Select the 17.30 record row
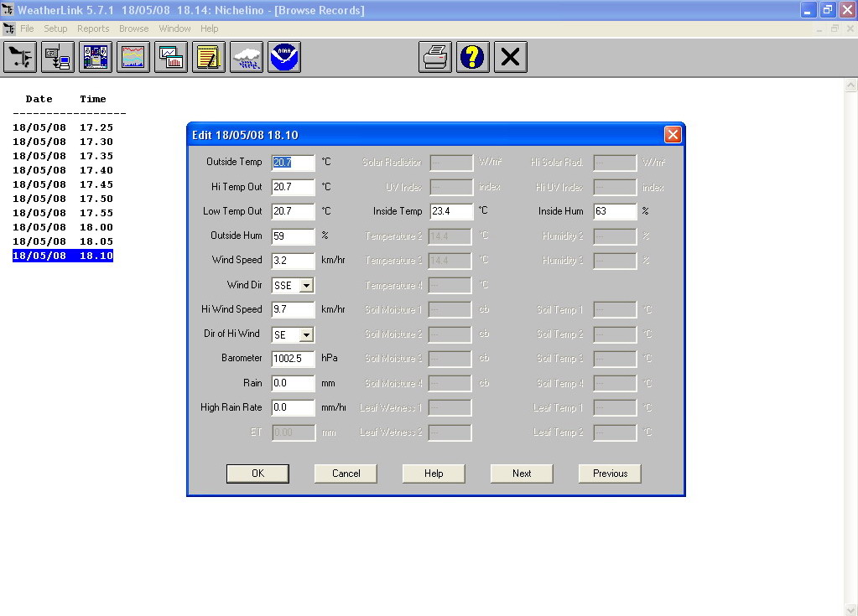This screenshot has width=858, height=616. (x=63, y=142)
